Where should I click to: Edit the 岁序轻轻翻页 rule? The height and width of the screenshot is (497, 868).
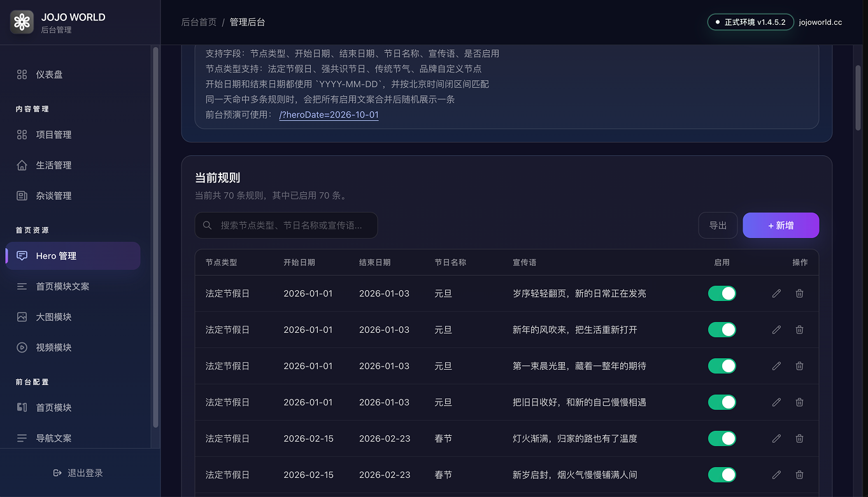(776, 293)
